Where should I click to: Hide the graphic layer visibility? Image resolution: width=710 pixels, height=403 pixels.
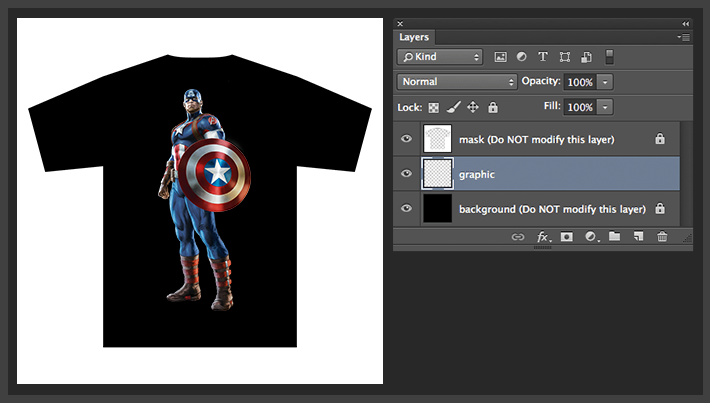[x=406, y=174]
